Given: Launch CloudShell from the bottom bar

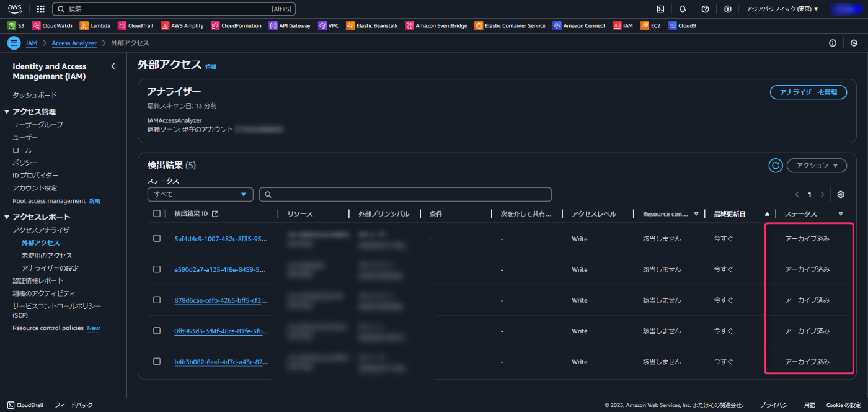Looking at the screenshot, I should [25, 405].
